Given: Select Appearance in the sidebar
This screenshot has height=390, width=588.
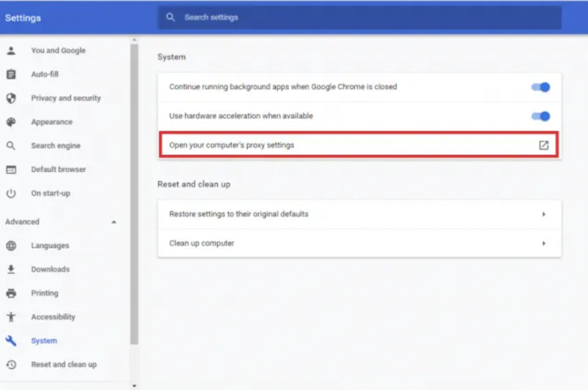Looking at the screenshot, I should click(52, 122).
